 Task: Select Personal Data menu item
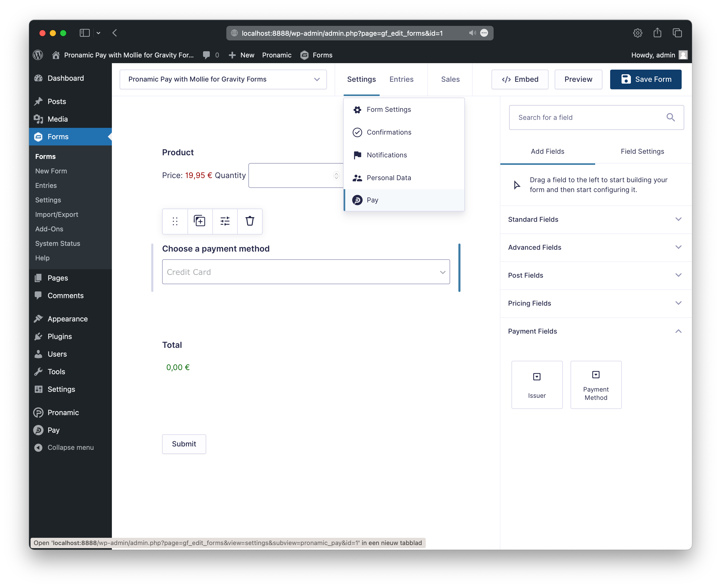click(x=404, y=178)
